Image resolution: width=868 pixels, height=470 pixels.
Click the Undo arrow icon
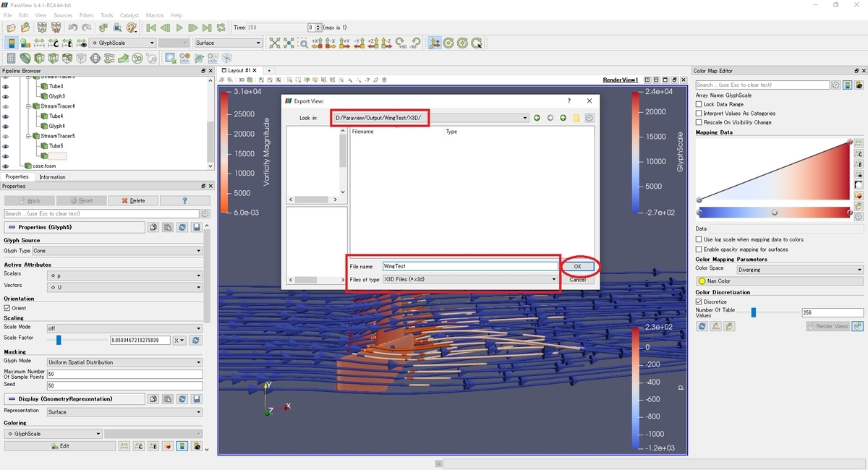pos(72,27)
